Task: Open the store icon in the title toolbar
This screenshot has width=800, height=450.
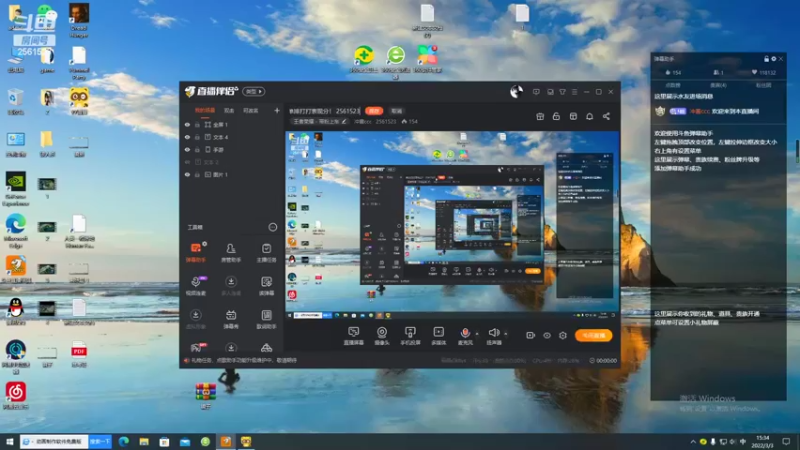Action: (573, 116)
